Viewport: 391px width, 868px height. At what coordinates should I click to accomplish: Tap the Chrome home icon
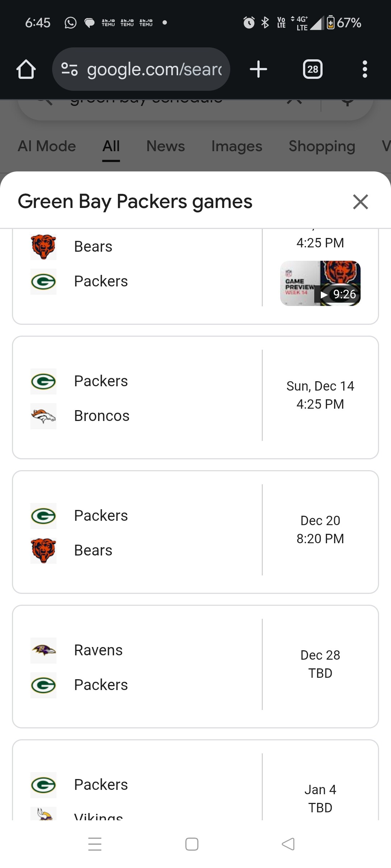[x=26, y=69]
